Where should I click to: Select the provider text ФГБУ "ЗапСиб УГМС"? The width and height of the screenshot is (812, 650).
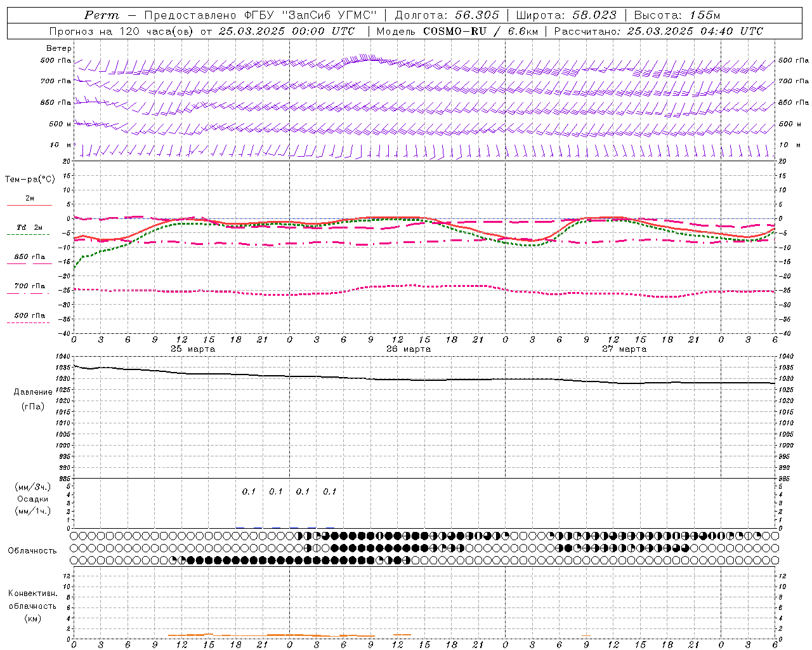pos(310,15)
